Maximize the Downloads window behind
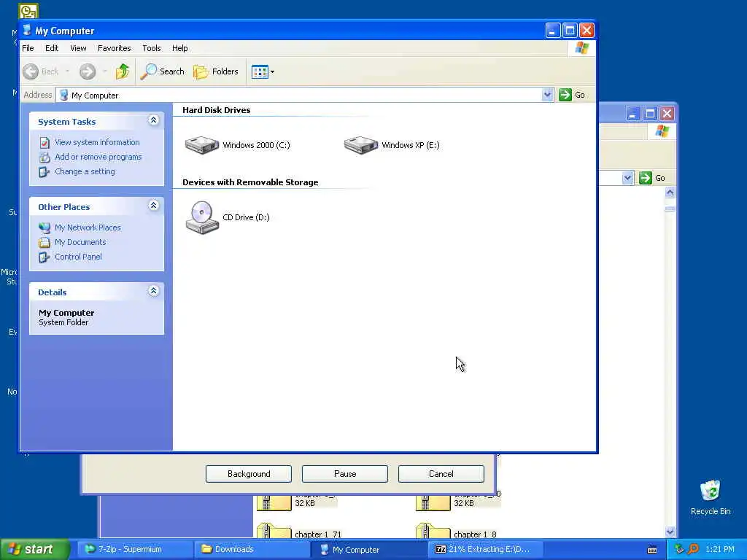The height and width of the screenshot is (560, 747). pyautogui.click(x=650, y=114)
